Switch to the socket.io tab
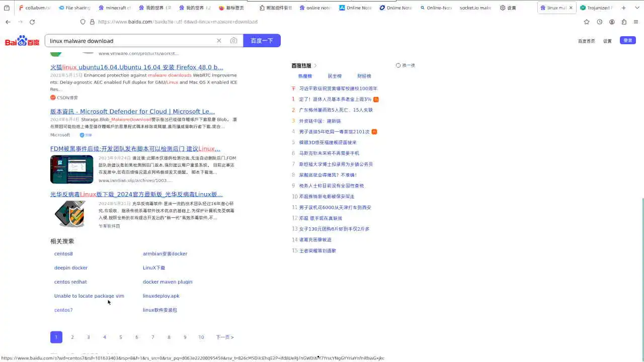Screen dimensions: 644x362 click(475, 8)
